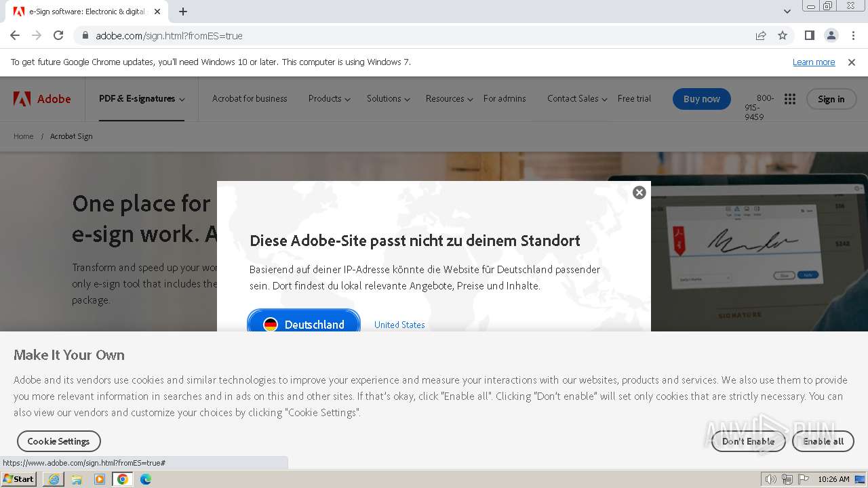
Task: Select the Chrome taskbar icon
Action: 123,479
